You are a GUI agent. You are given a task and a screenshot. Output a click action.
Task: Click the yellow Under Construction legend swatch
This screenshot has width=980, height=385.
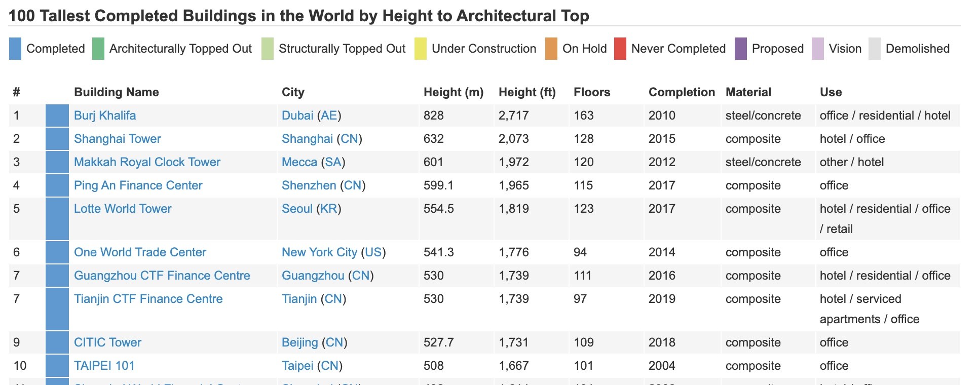point(421,49)
